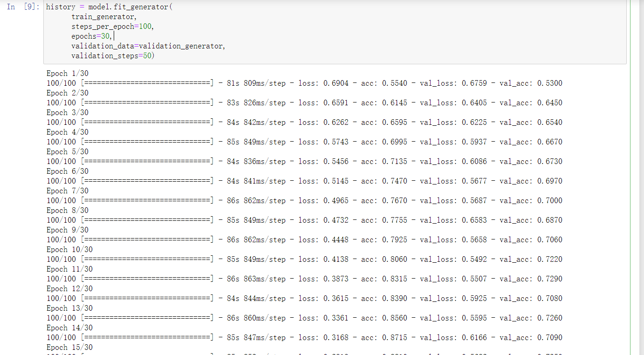
Task: Click the acc: 0.7755 value
Action: point(384,220)
